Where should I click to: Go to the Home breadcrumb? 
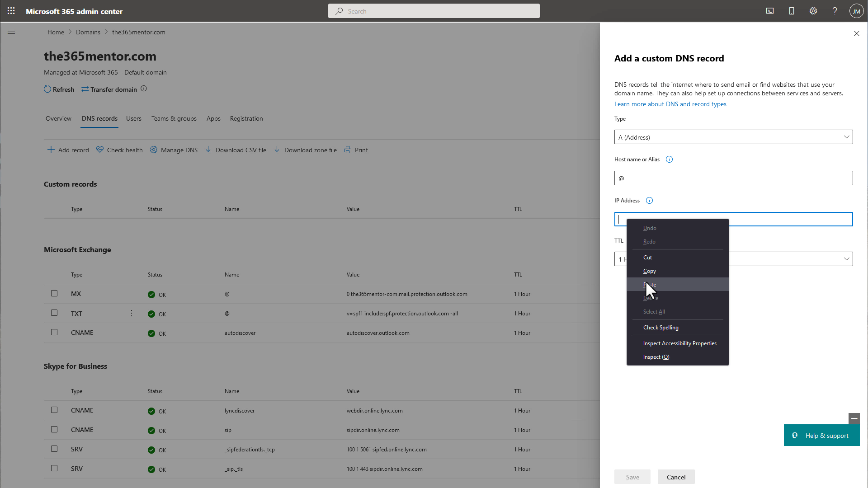[x=56, y=32]
